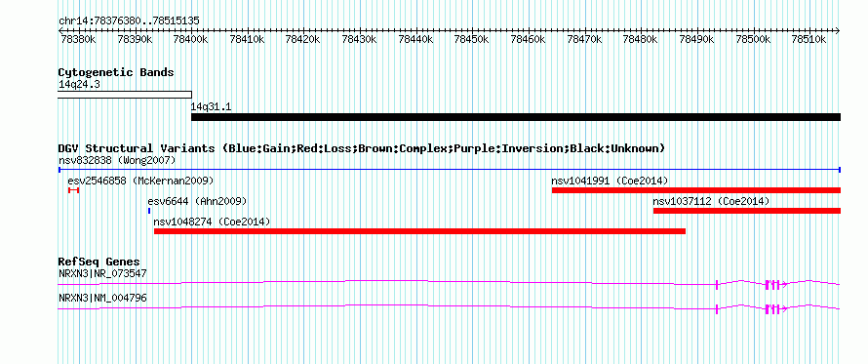The height and width of the screenshot is (364, 868).
Task: Open variant nsv832838 (Wong2007) label
Action: coord(117,160)
